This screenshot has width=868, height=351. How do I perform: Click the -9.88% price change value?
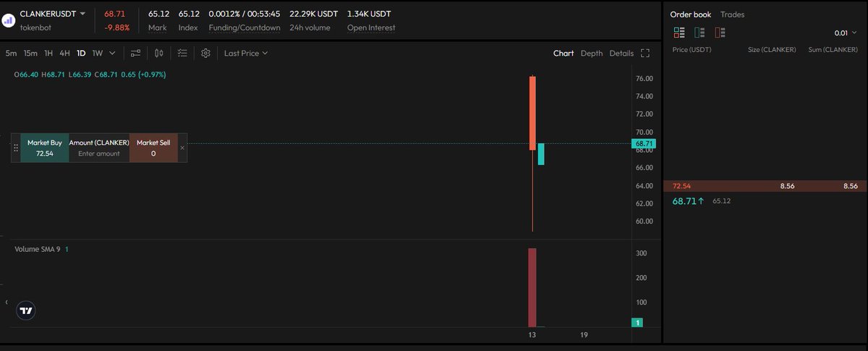coord(116,28)
